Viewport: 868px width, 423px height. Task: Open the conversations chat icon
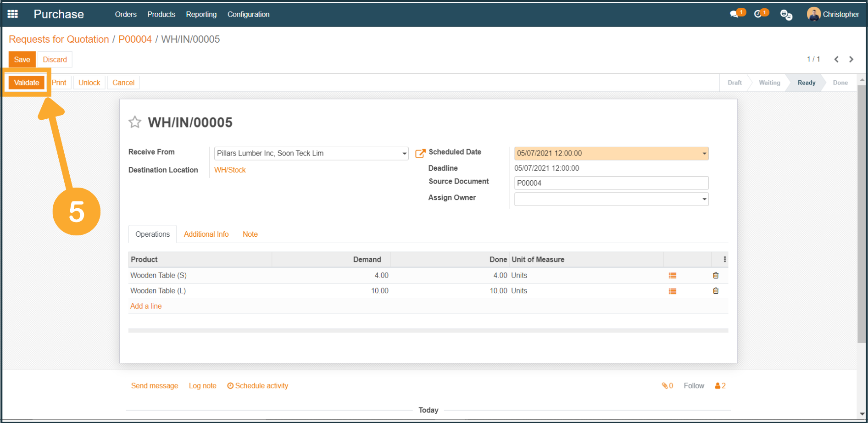tap(735, 14)
